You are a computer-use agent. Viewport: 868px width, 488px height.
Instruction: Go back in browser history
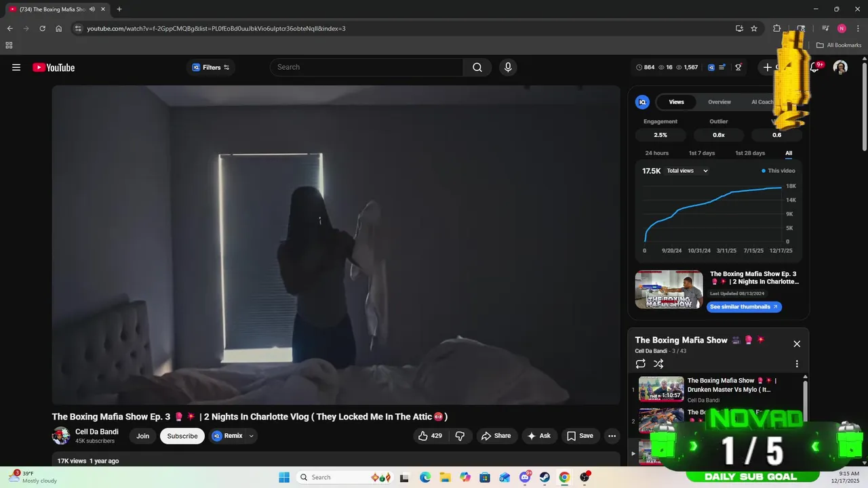click(x=9, y=28)
